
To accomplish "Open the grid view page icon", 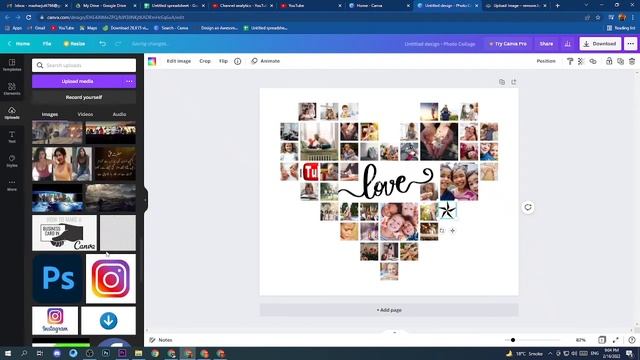I will coord(602,340).
